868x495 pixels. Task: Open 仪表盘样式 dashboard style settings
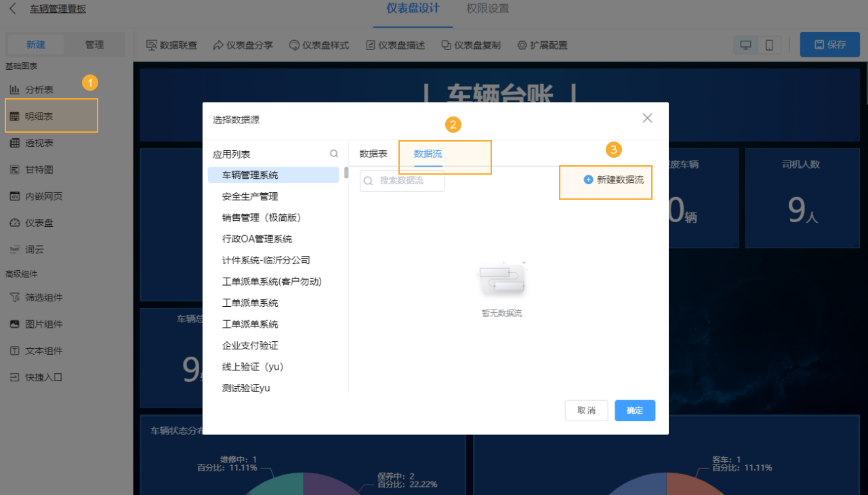319,45
